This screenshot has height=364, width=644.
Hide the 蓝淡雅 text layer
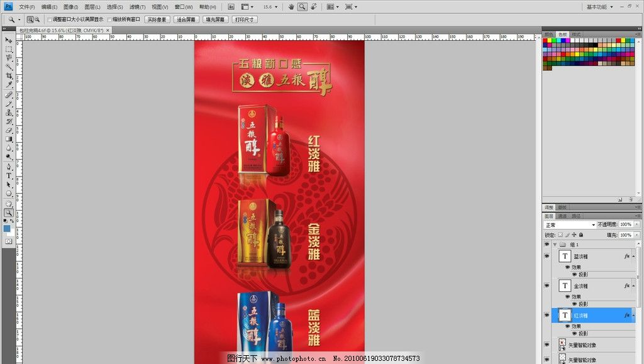[547, 256]
